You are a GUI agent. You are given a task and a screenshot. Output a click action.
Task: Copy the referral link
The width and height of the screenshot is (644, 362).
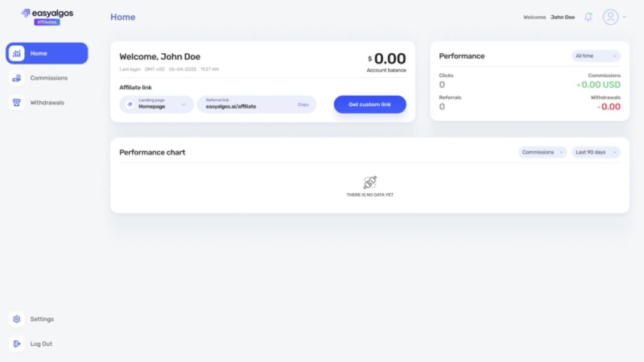(303, 104)
